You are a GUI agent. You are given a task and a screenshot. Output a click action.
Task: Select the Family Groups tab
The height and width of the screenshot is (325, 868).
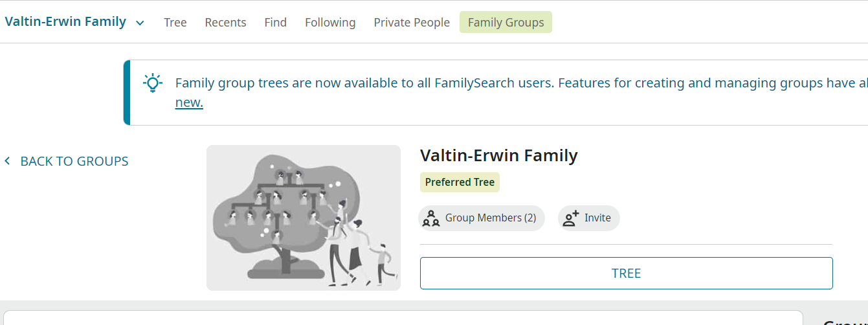pos(506,23)
